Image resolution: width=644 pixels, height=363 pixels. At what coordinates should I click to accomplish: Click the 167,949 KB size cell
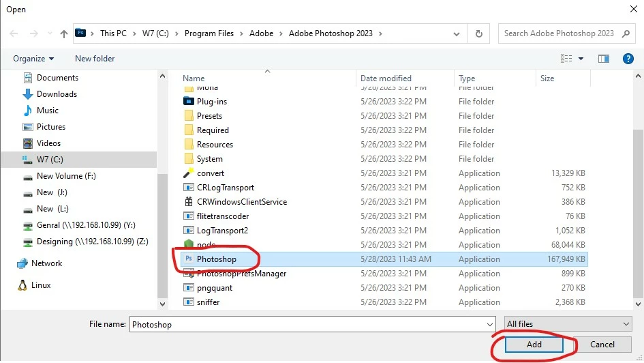[x=566, y=259]
